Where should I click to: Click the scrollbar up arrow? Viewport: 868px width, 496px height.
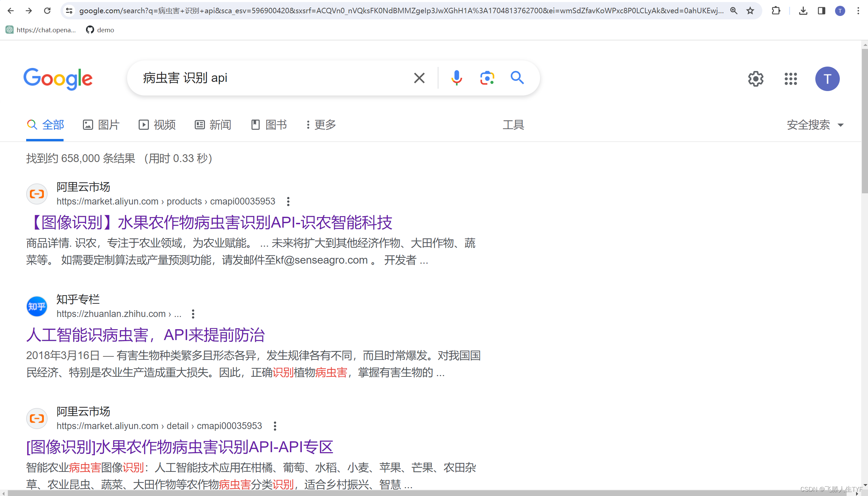[865, 45]
